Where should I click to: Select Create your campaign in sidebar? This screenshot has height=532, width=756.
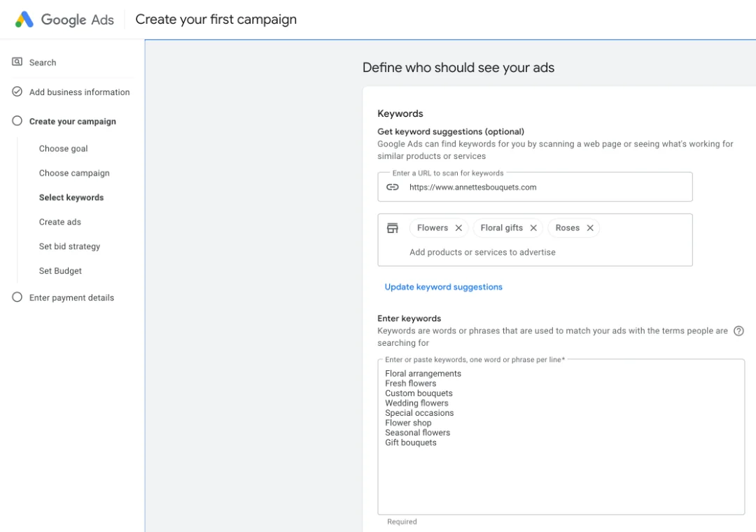(x=73, y=122)
